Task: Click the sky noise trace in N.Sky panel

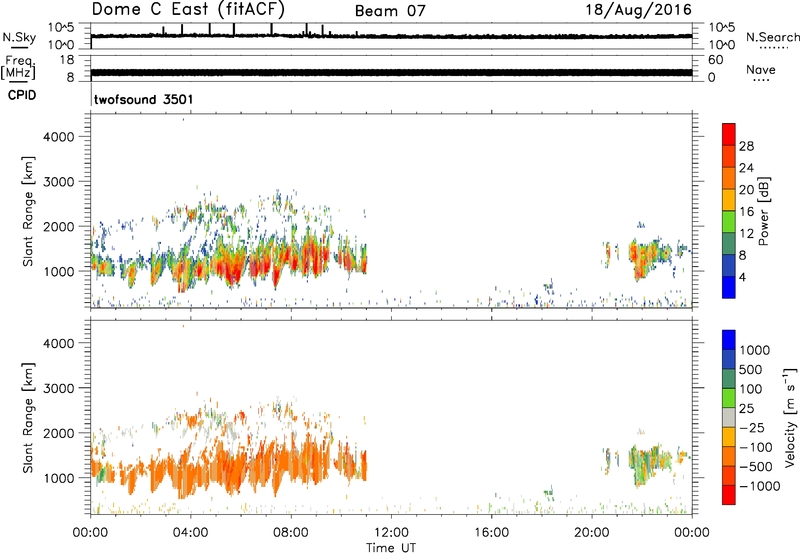Action: coord(391,36)
